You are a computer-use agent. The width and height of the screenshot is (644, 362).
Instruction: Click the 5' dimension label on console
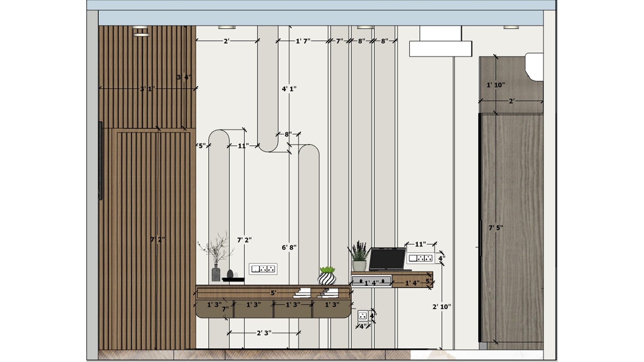tap(273, 293)
